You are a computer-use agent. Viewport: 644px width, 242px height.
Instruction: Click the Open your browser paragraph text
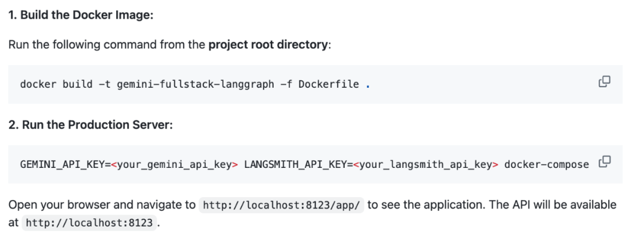point(312,213)
